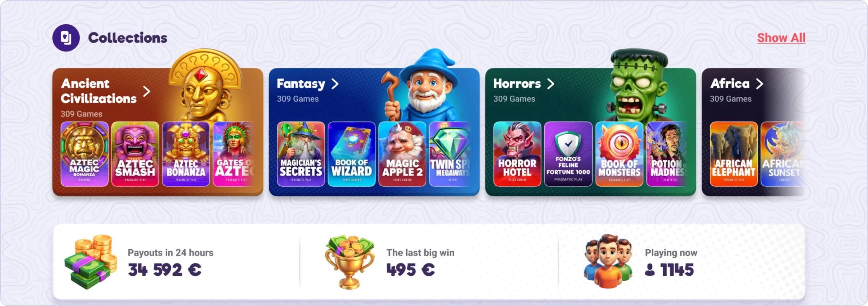Select the Magician's Secrets game
The width and height of the screenshot is (868, 306).
[301, 154]
